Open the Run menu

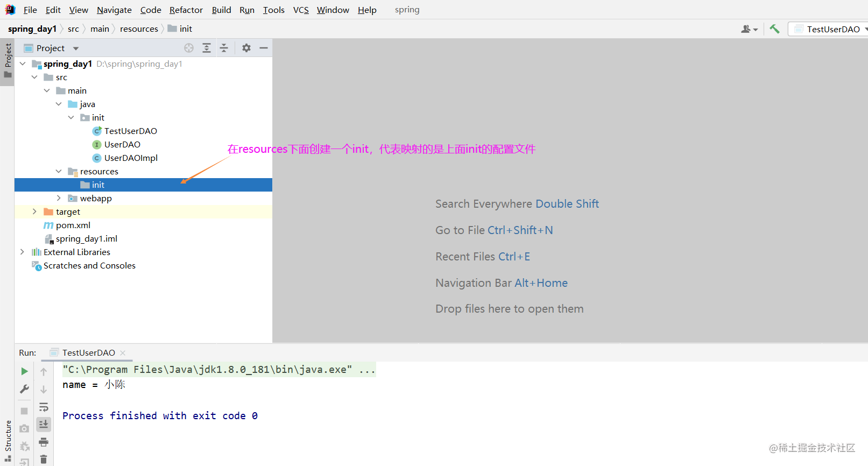(x=247, y=10)
